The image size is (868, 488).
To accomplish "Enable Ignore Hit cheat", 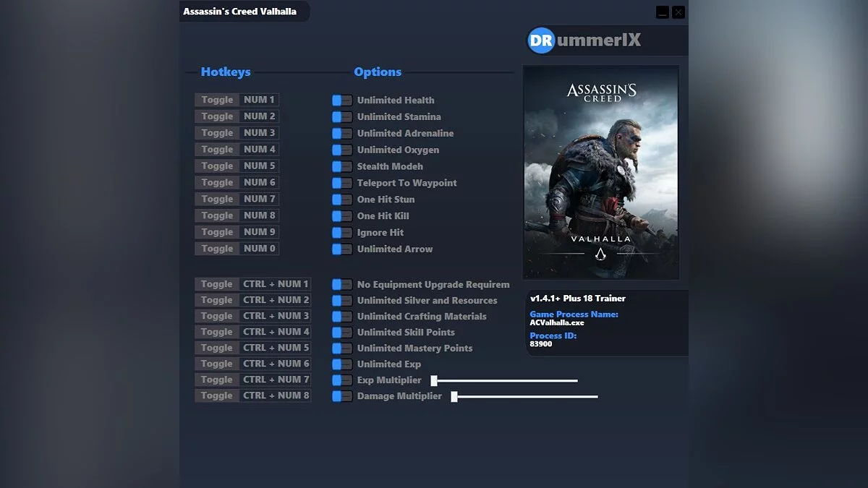I will (341, 232).
